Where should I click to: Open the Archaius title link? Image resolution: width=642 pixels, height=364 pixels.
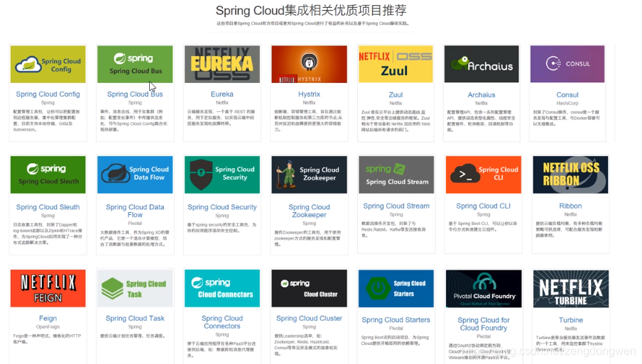[482, 94]
